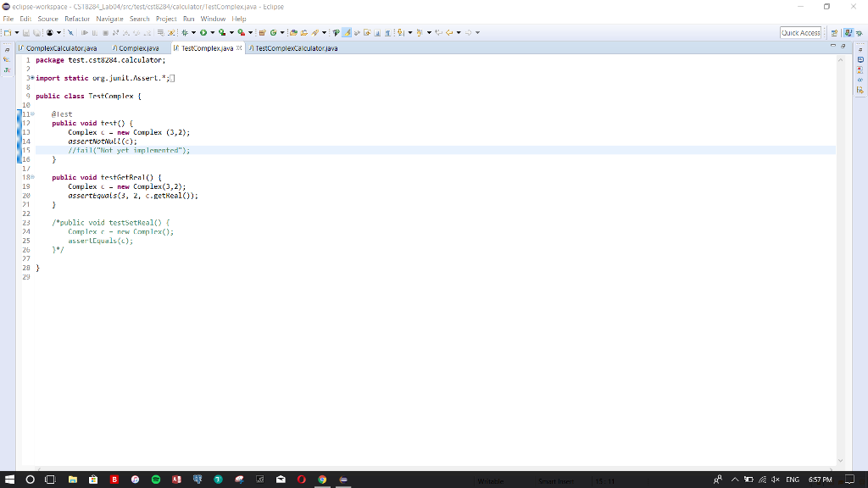Open the Source menu
Screen dimensions: 868x488
(x=47, y=19)
